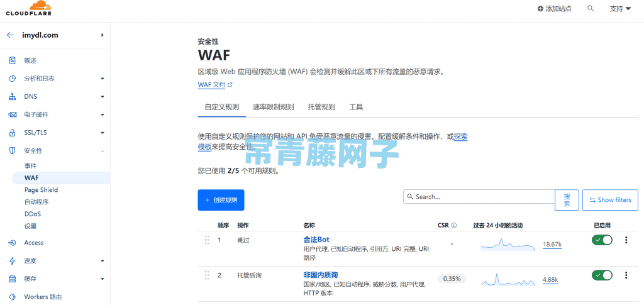
Task: Click the Cloudflare logo
Action: [x=28, y=8]
